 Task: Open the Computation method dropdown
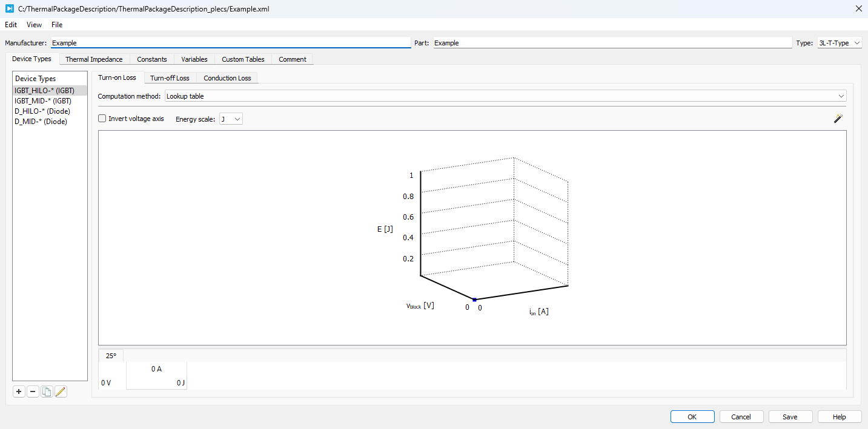click(505, 96)
